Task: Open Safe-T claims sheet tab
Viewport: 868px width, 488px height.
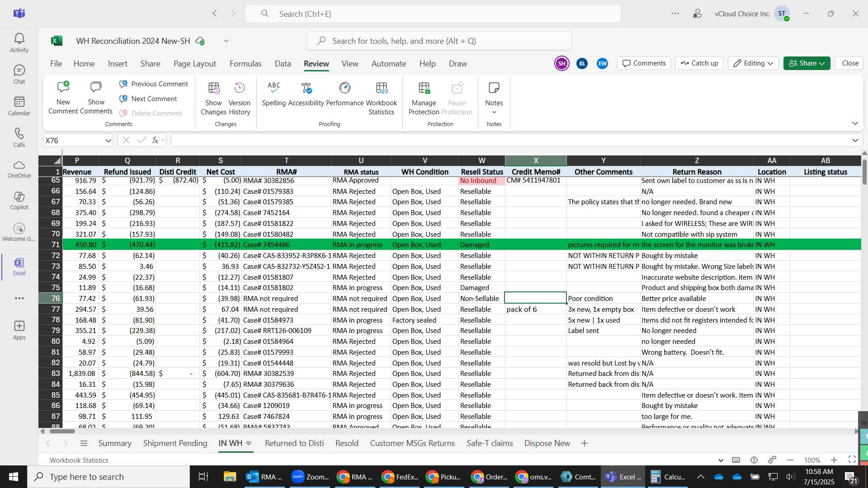Action: point(490,443)
